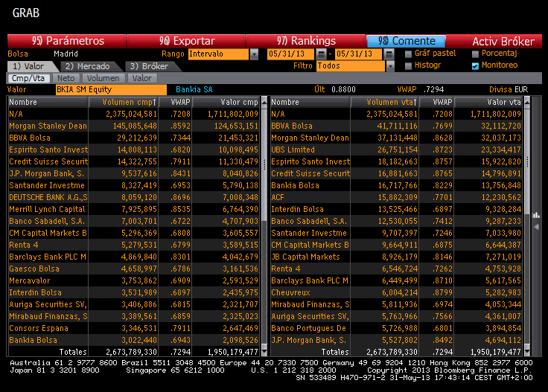
Task: Expand the Filtro Todos dropdown arrow
Action: [x=390, y=66]
